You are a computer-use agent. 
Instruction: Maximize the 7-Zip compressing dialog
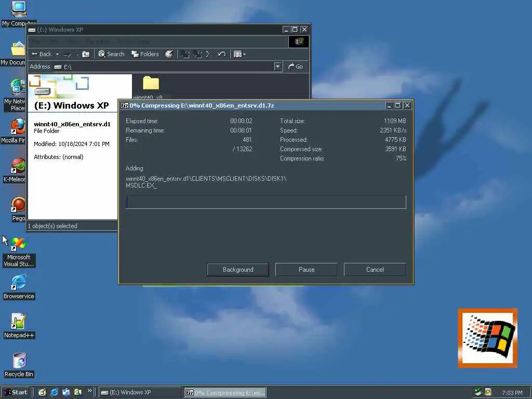point(397,105)
